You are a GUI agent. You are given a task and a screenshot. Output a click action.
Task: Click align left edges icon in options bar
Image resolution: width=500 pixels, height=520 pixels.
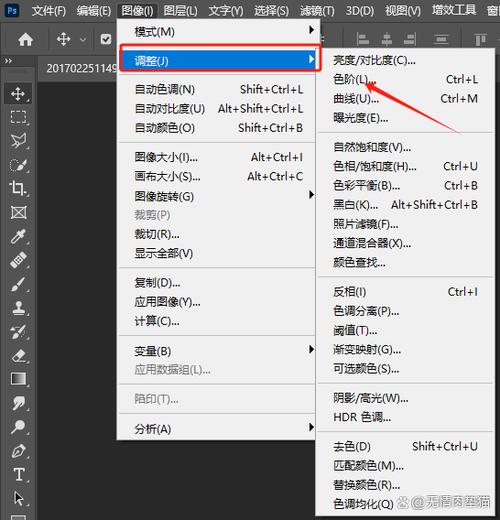click(x=363, y=39)
